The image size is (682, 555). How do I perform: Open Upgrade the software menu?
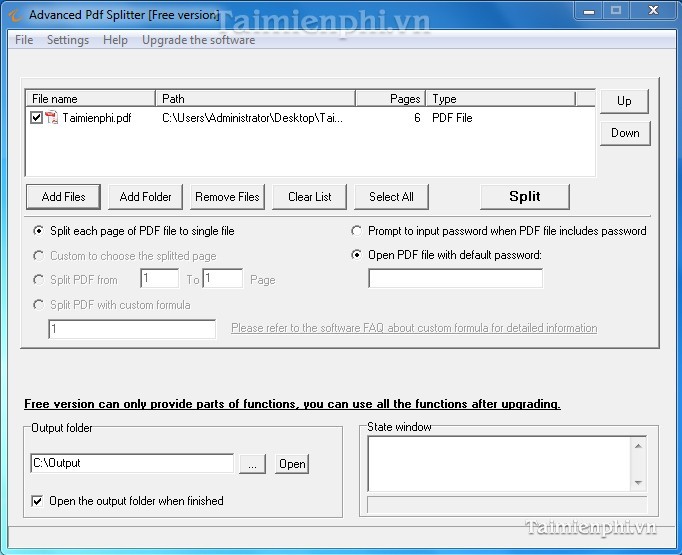point(198,40)
